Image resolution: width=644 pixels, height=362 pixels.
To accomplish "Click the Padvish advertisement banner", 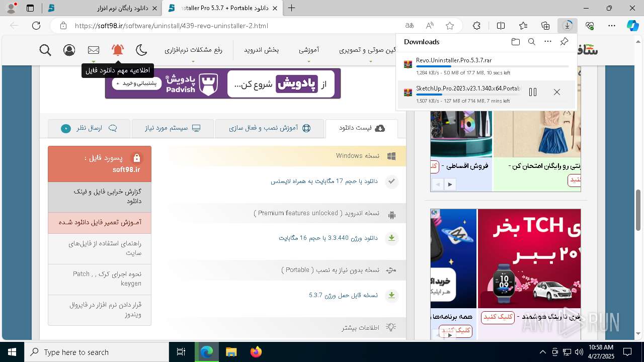I will pyautogui.click(x=223, y=83).
